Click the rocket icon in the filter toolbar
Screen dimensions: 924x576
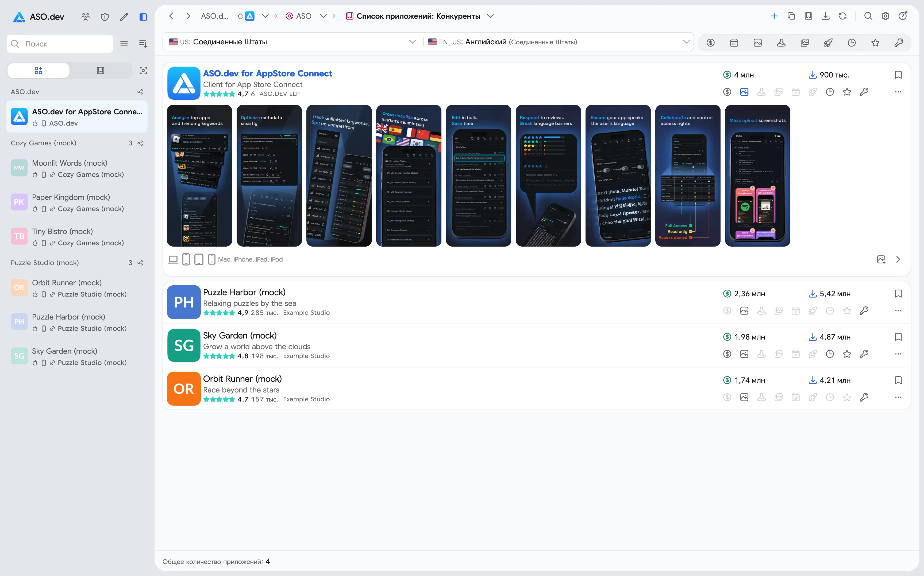coord(828,43)
